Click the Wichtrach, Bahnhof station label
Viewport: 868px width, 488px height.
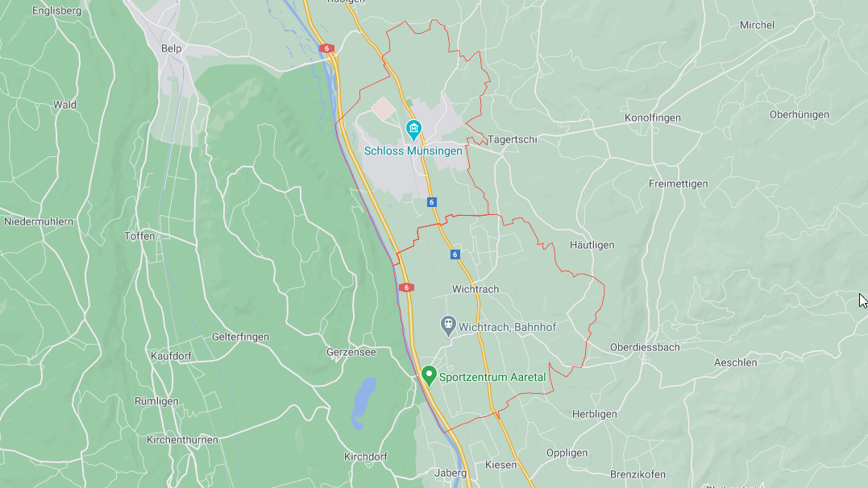coord(507,327)
